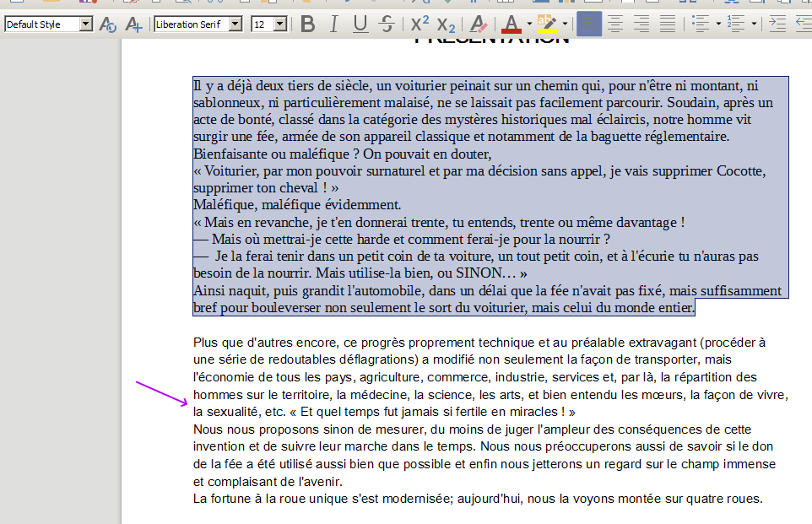Increase paragraph indent

[x=777, y=24]
